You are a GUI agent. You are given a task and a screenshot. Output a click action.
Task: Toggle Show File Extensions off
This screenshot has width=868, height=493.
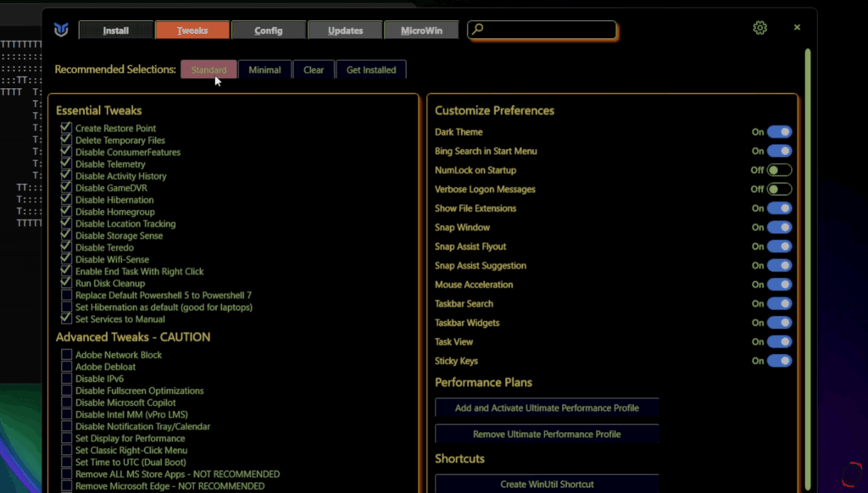point(780,208)
